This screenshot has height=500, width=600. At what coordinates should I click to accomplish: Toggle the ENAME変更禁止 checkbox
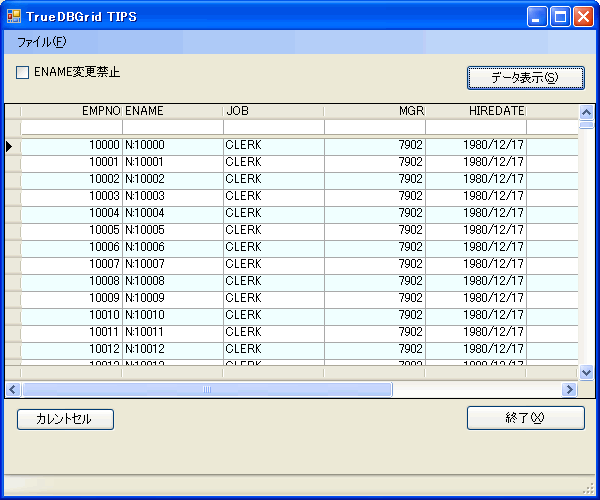(23, 72)
